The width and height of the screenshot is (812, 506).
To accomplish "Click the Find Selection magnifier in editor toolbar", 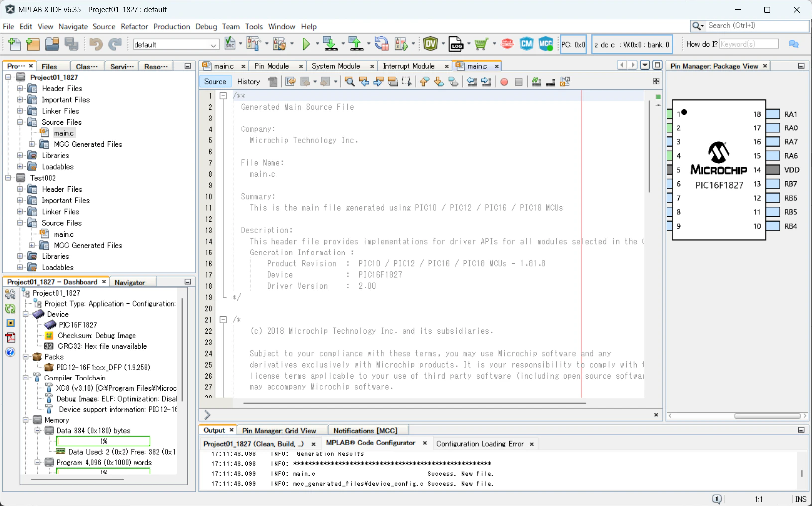I will (350, 82).
